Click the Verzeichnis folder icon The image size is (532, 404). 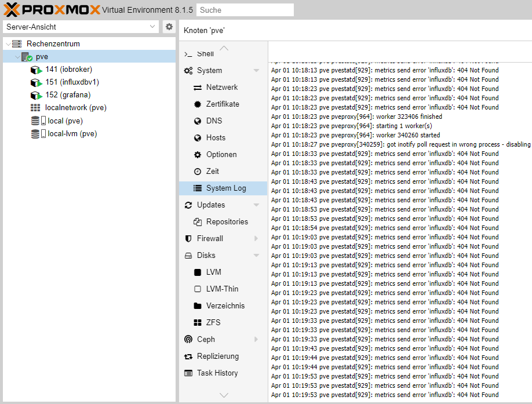point(198,306)
